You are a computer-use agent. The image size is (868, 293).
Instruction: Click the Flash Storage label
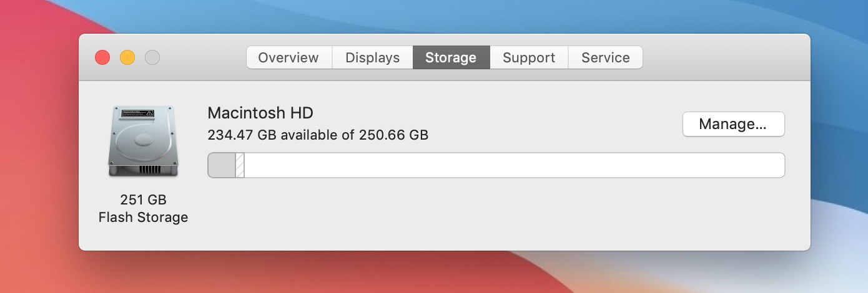tap(143, 218)
